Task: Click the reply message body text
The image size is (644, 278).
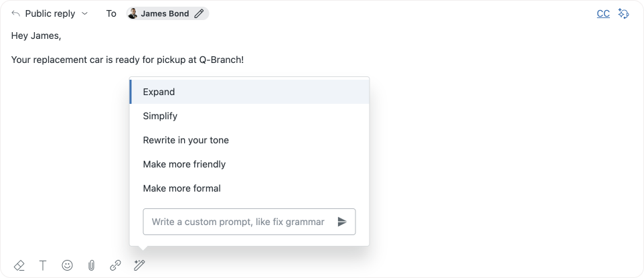Action: click(x=127, y=60)
